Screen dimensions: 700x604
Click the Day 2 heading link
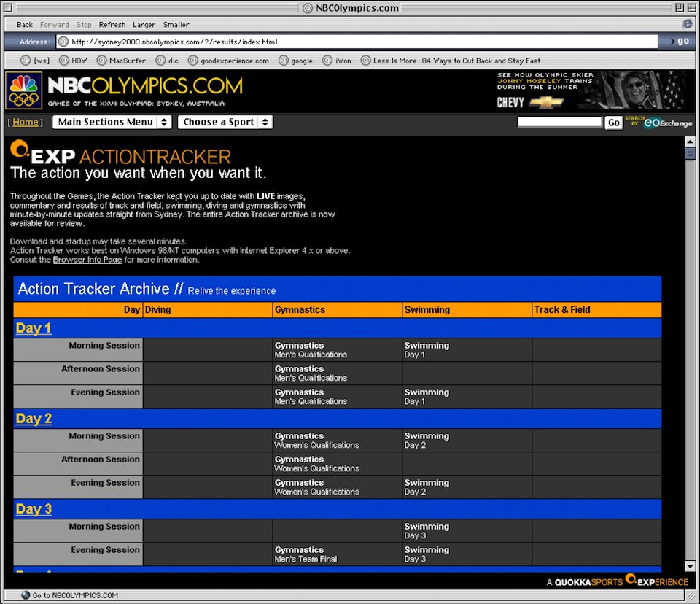[34, 419]
